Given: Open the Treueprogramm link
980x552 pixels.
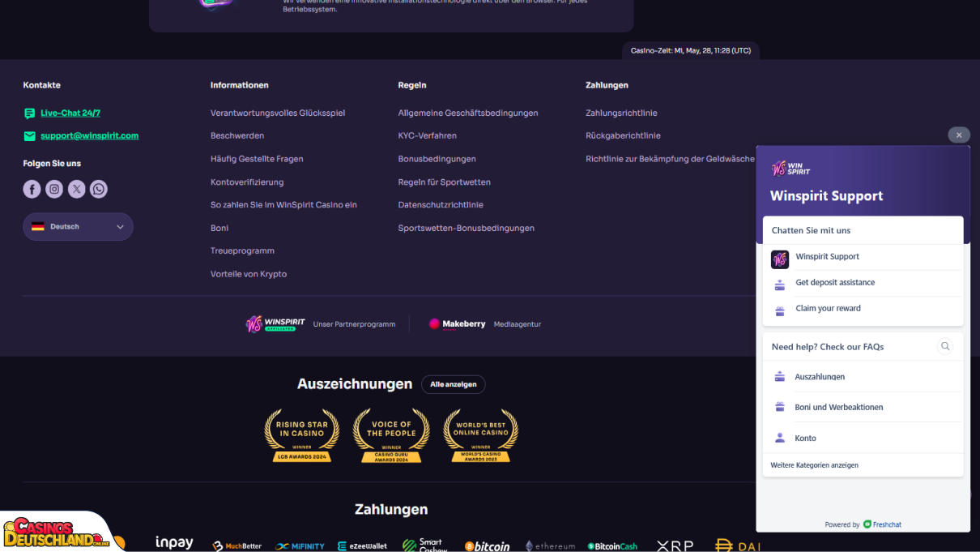Looking at the screenshot, I should [242, 251].
